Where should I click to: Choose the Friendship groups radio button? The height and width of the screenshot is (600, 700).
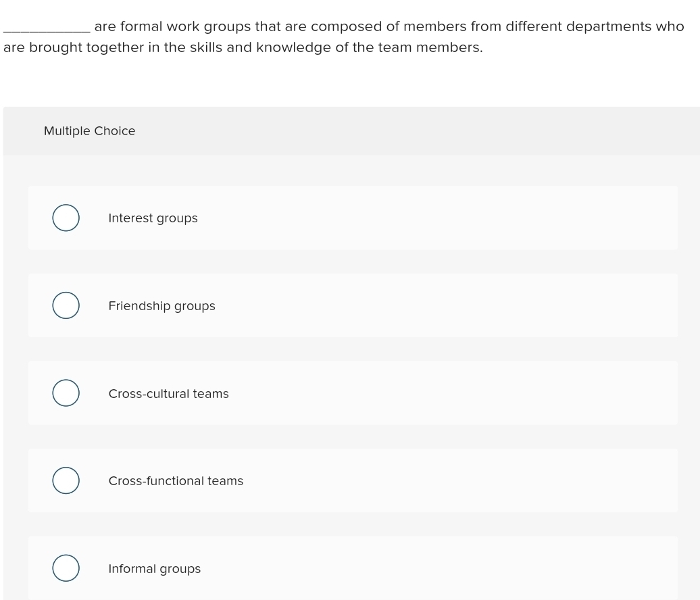point(66,305)
